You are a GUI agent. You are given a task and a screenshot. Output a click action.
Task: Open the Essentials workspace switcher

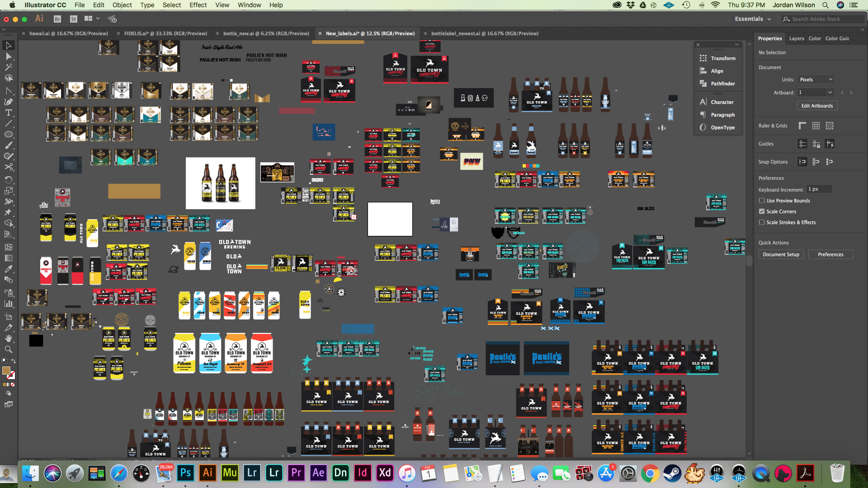pos(752,19)
